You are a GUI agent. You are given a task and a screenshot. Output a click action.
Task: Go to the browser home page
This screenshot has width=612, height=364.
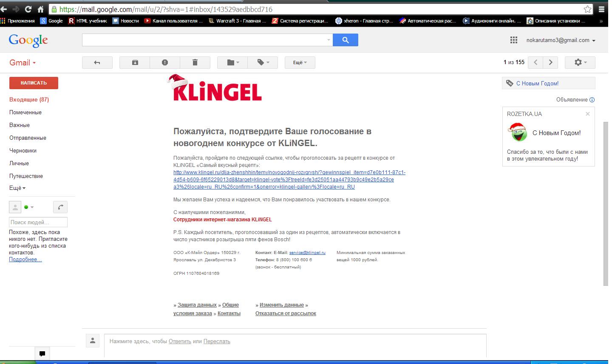(41, 9)
